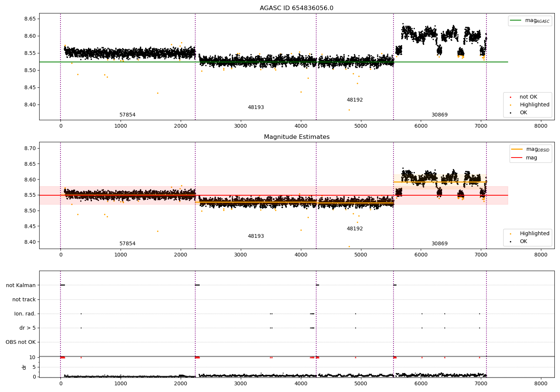Click obsid label 48193 in the AGASC ID plot
Viewport: 560px width, 392px height.
256,108
